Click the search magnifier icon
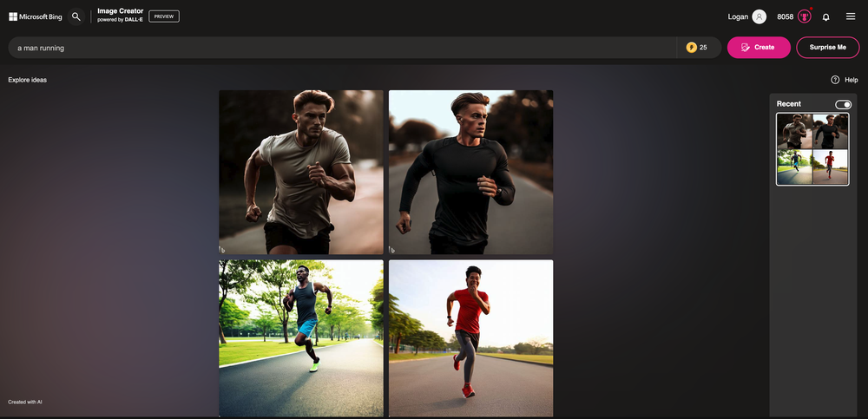Image resolution: width=868 pixels, height=419 pixels. coord(76,16)
